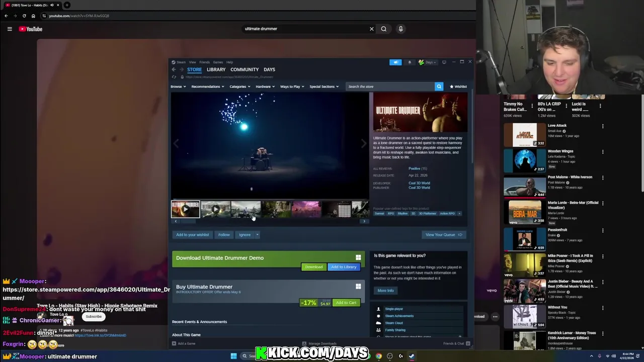Expand the Browse store dropdown

point(178,86)
